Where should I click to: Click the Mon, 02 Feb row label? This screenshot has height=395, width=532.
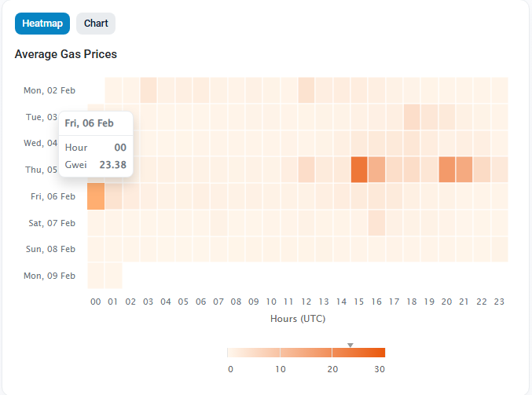(50, 90)
